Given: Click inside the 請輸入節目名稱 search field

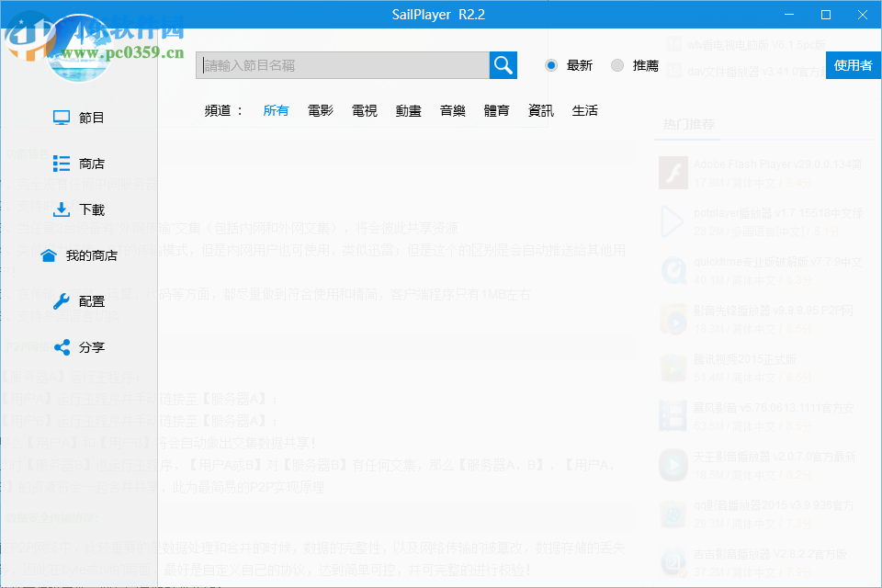Looking at the screenshot, I should click(340, 65).
